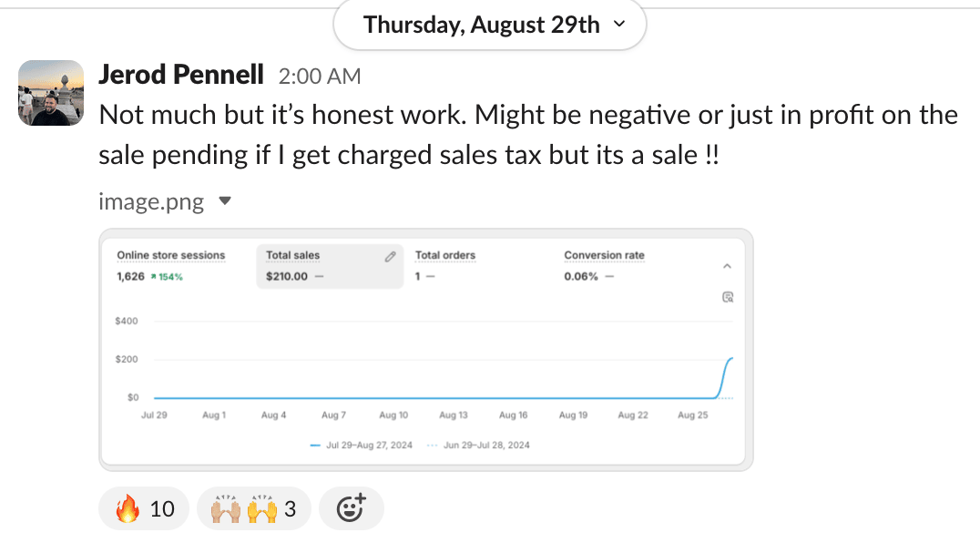Image resolution: width=980 pixels, height=543 pixels.
Task: Open the Jerod Pennell sender name link
Action: (x=181, y=76)
